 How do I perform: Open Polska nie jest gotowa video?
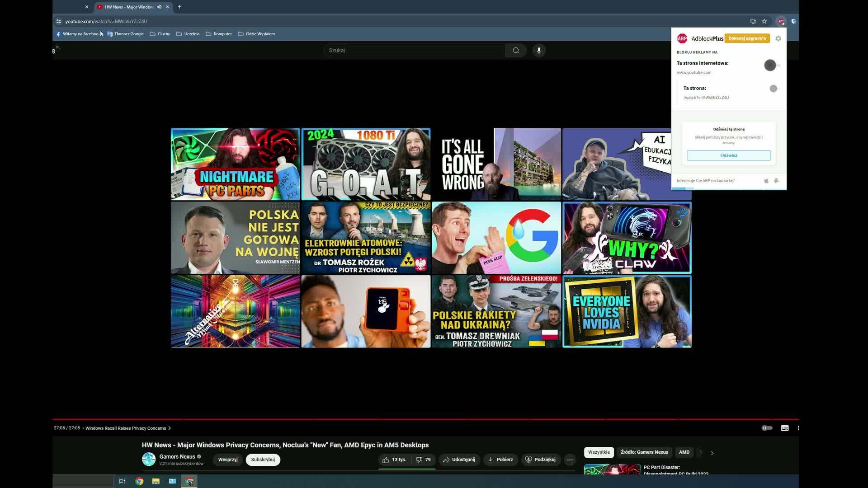point(235,238)
